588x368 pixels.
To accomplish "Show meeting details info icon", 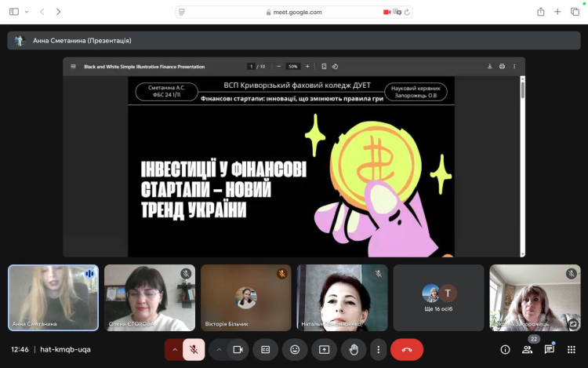I will coord(505,349).
